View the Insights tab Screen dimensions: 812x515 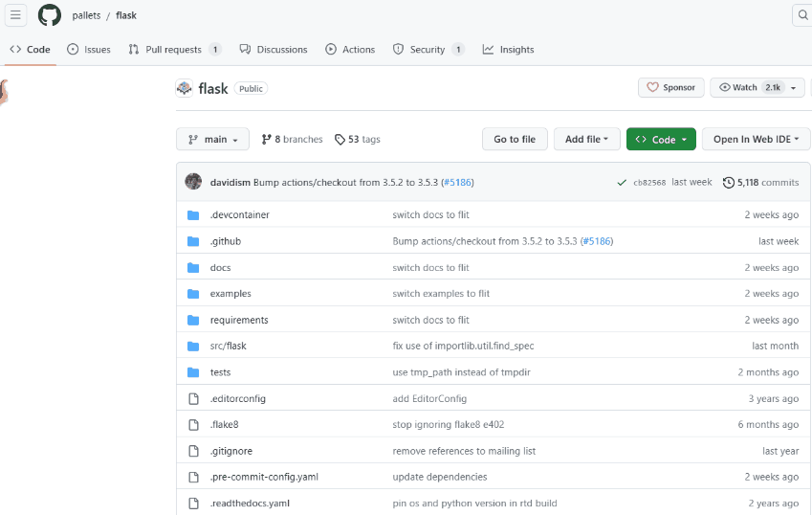[508, 50]
